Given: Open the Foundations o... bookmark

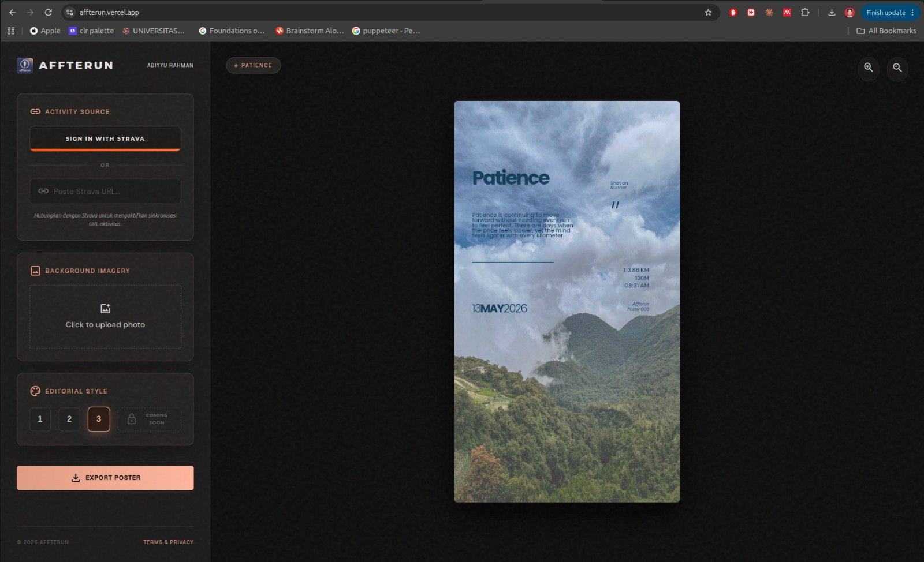Looking at the screenshot, I should pos(232,31).
